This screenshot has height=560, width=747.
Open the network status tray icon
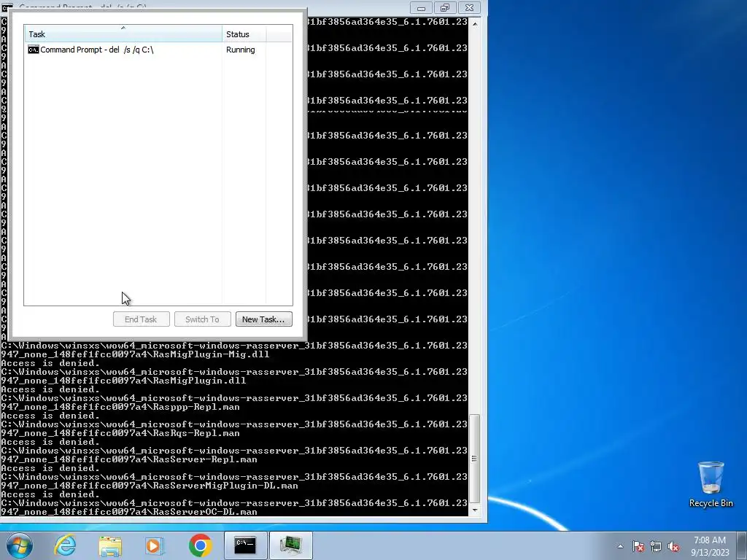tap(656, 547)
